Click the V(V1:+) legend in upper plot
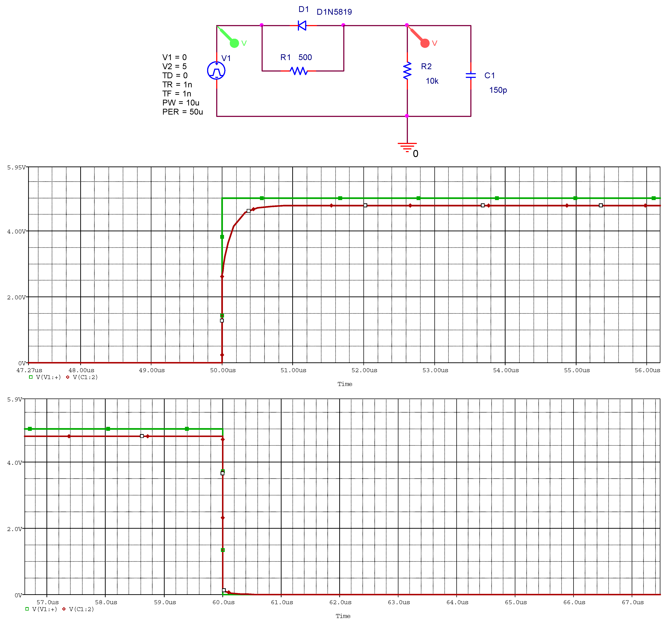Screen dimensions: 672x626 pyautogui.click(x=48, y=377)
